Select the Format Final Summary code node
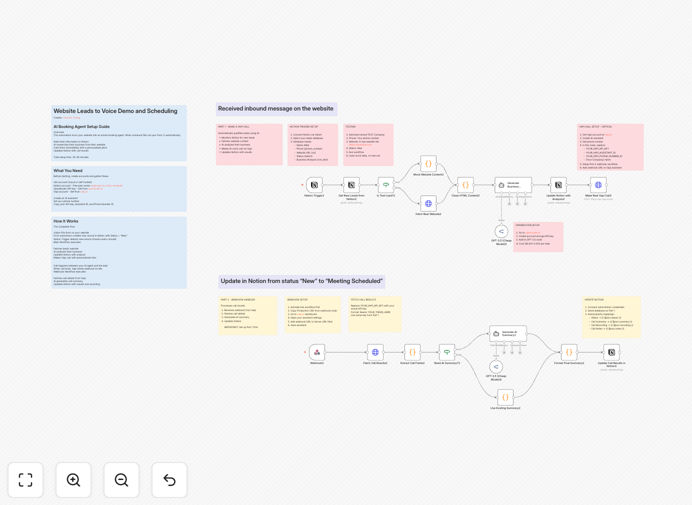The image size is (692, 505). tap(569, 352)
